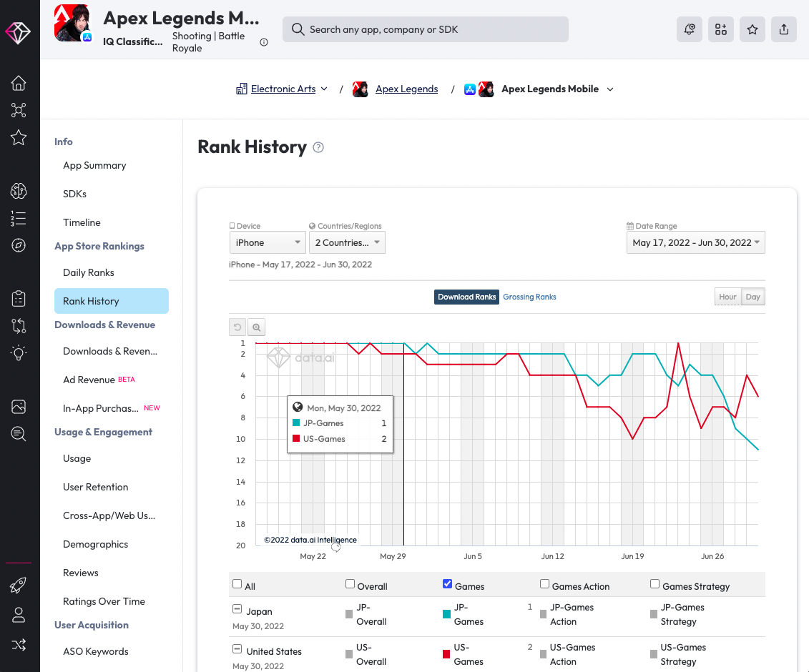Click the rocket icon in sidebar

click(19, 585)
